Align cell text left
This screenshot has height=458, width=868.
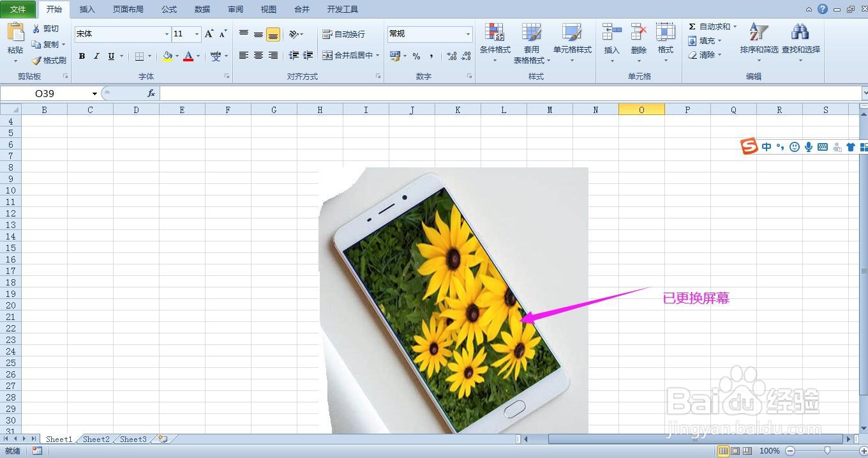click(x=244, y=56)
